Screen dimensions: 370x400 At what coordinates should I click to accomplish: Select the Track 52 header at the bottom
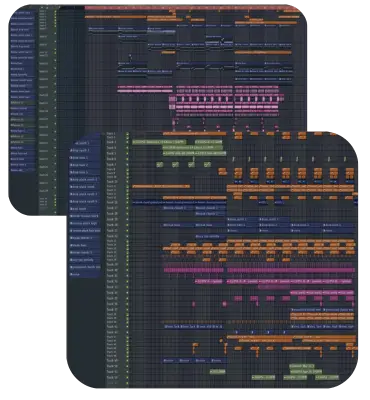tap(112, 377)
